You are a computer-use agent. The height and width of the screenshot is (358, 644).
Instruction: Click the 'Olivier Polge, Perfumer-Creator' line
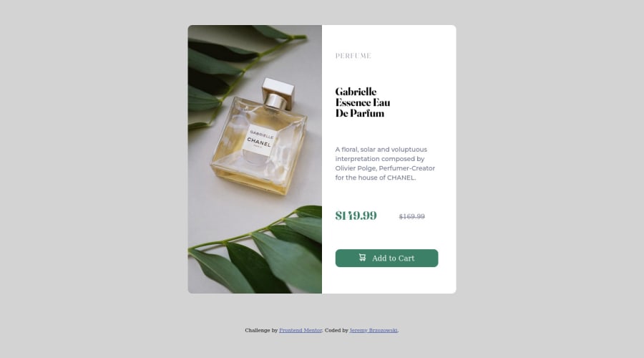click(385, 168)
